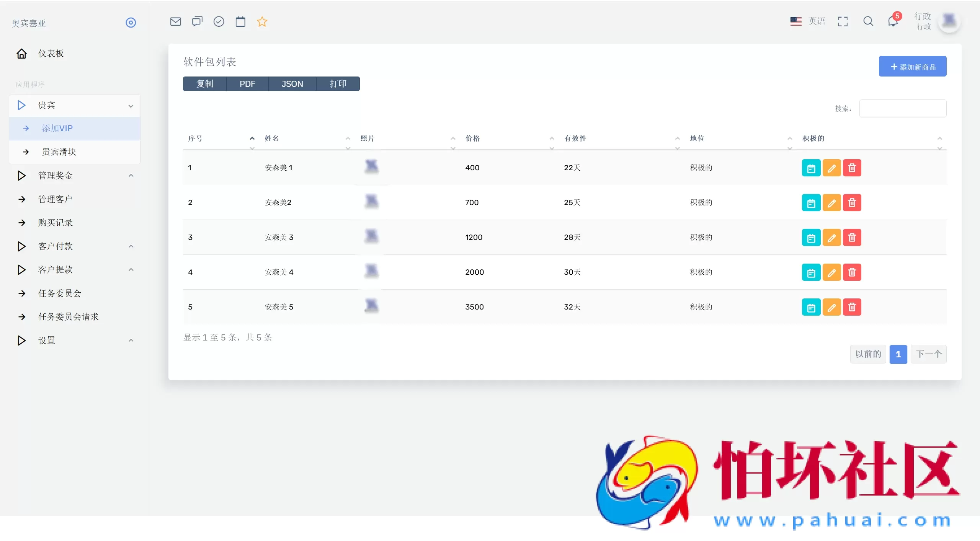980x541 pixels.
Task: Toggle fullscreen mode icon
Action: coord(843,21)
